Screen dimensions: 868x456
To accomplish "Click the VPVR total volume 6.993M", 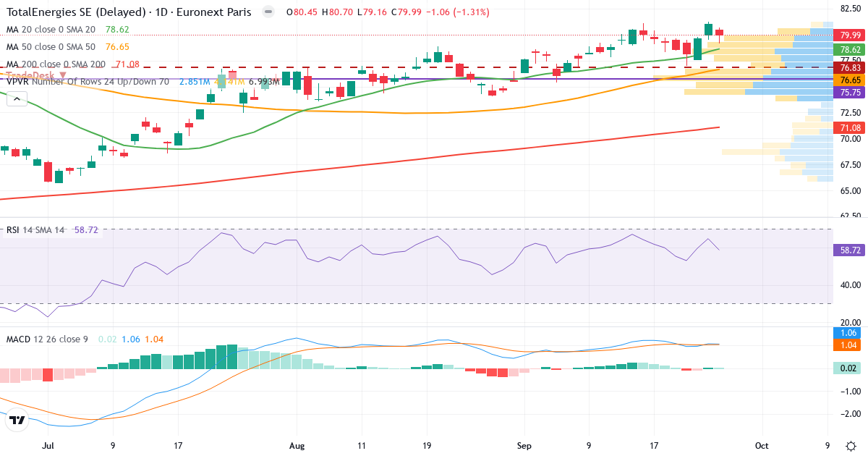I will (x=263, y=82).
